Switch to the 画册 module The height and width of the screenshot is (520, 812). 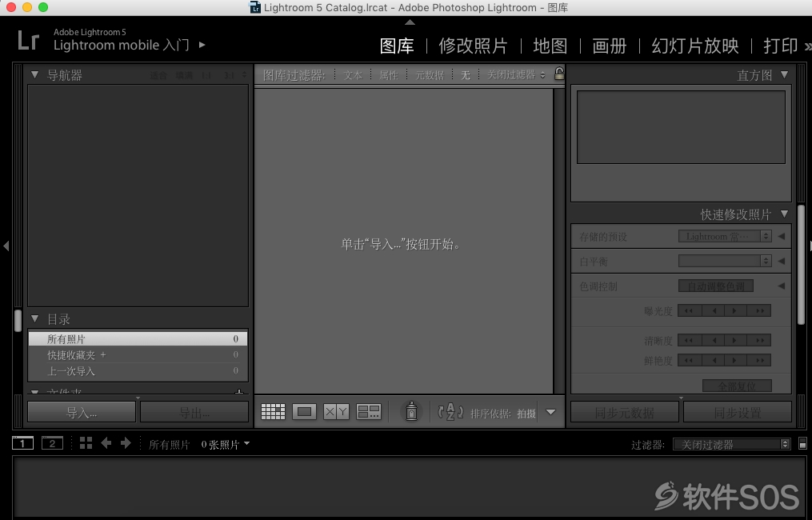tap(610, 46)
